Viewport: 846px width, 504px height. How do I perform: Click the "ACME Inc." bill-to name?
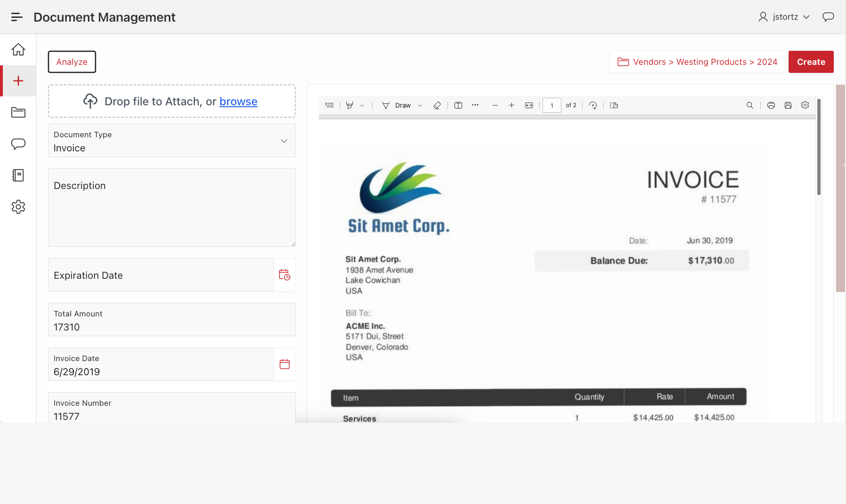365,326
